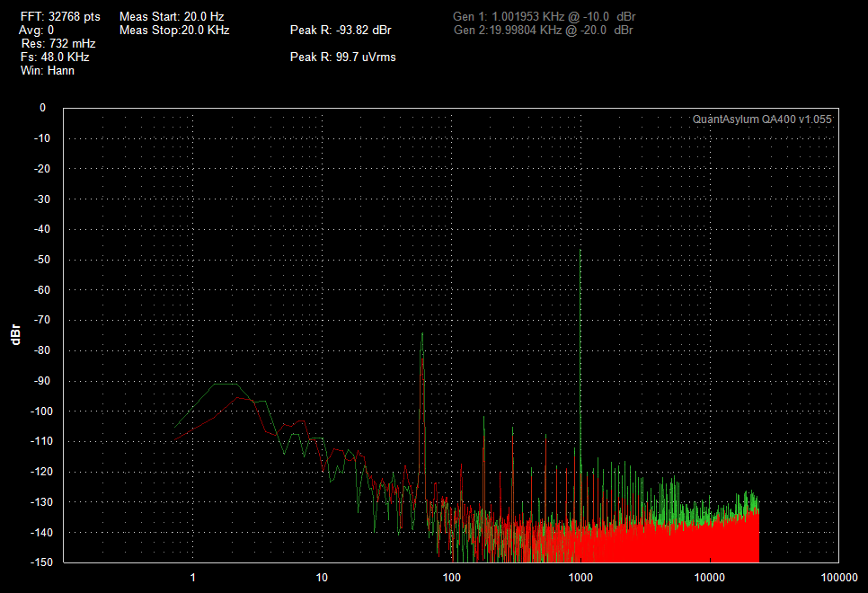Click the -150 label on the dBr axis
Viewport: 868px width, 593px height.
pos(40,562)
